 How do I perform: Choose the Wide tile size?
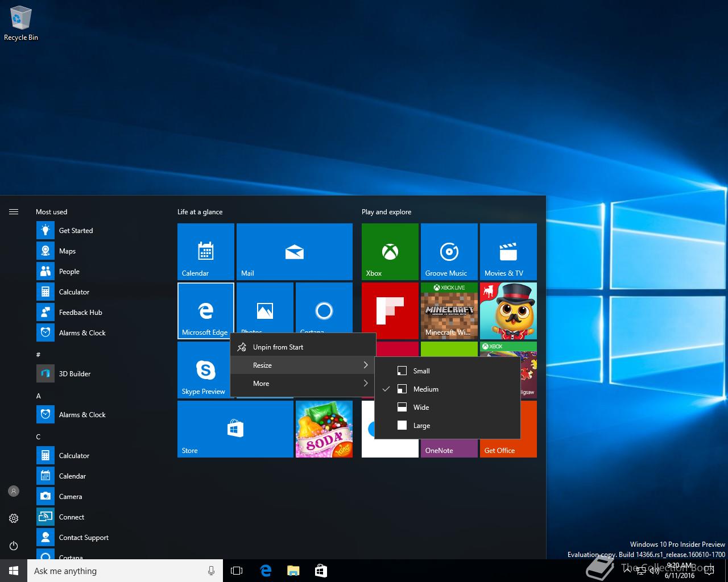(448, 407)
